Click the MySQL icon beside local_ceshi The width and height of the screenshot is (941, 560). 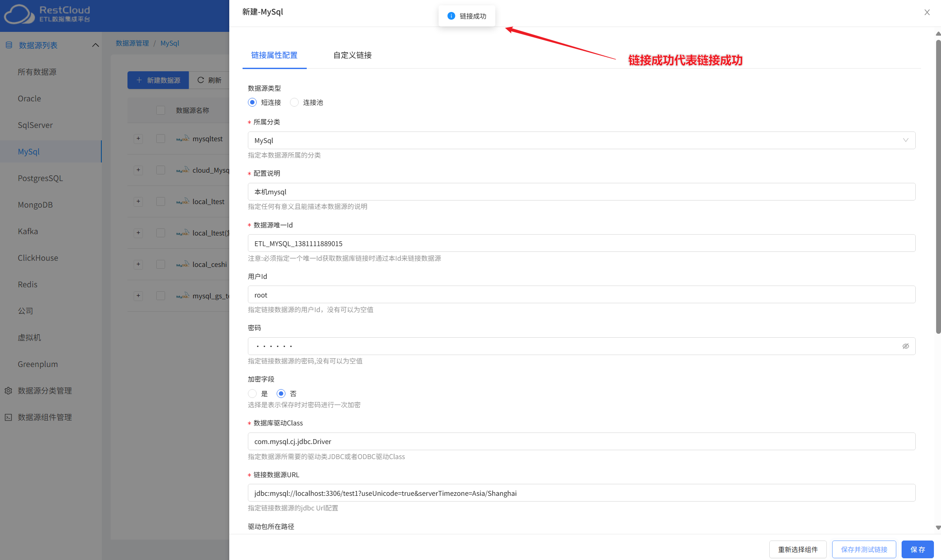(182, 264)
